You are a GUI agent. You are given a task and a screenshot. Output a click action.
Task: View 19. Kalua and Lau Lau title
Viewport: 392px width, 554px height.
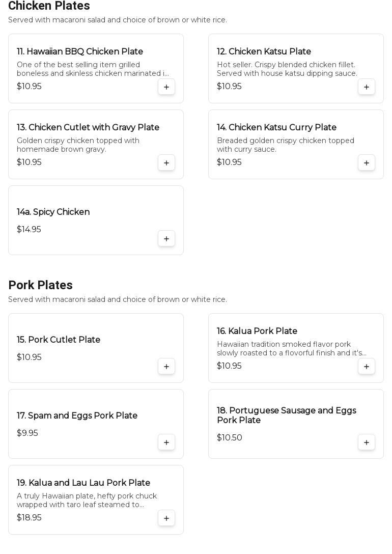click(83, 483)
